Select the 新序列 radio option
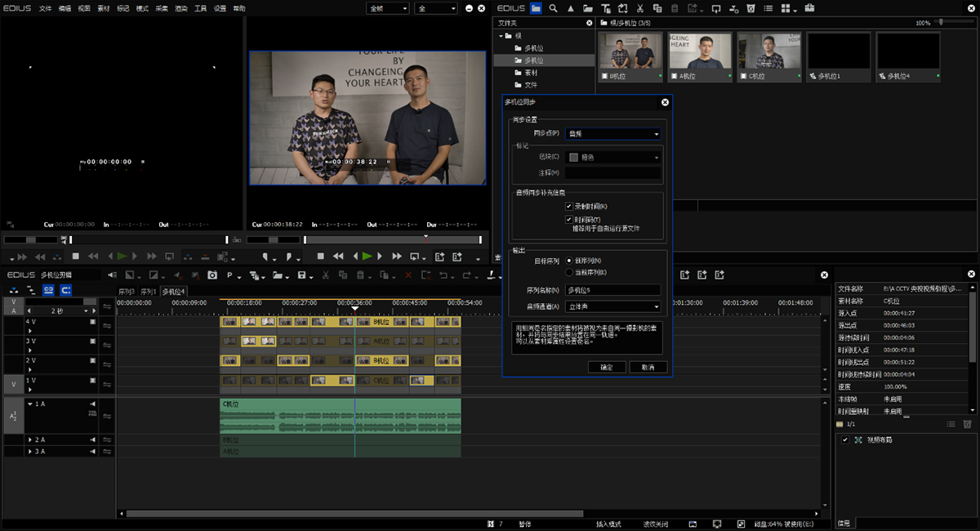This screenshot has width=980, height=531. pos(568,261)
